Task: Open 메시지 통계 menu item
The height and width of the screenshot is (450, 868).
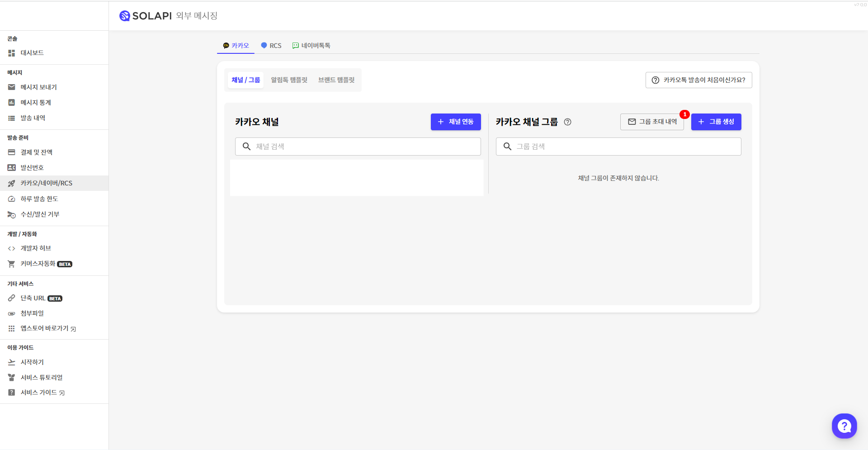Action: [x=54, y=103]
